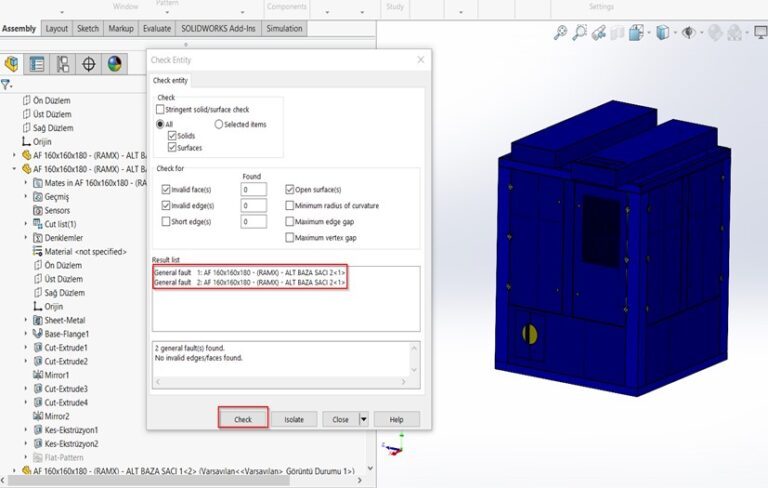This screenshot has width=768, height=488.
Task: Open the DisplayManager color sphere tab
Action: (115, 64)
